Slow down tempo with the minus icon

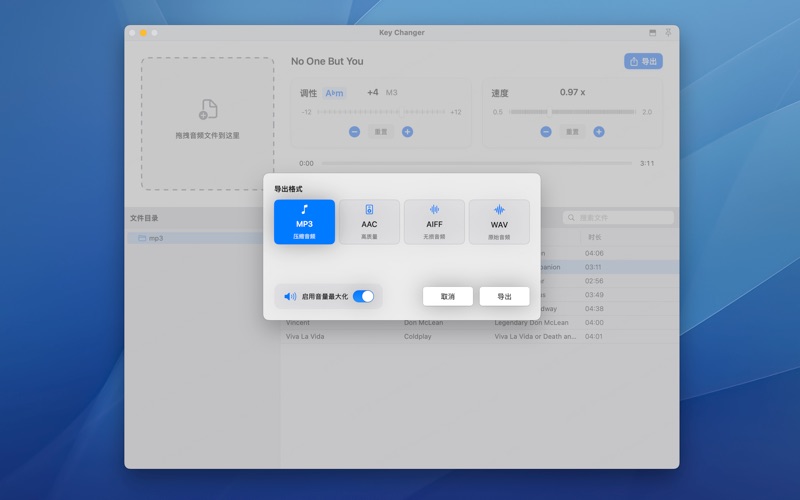(545, 132)
